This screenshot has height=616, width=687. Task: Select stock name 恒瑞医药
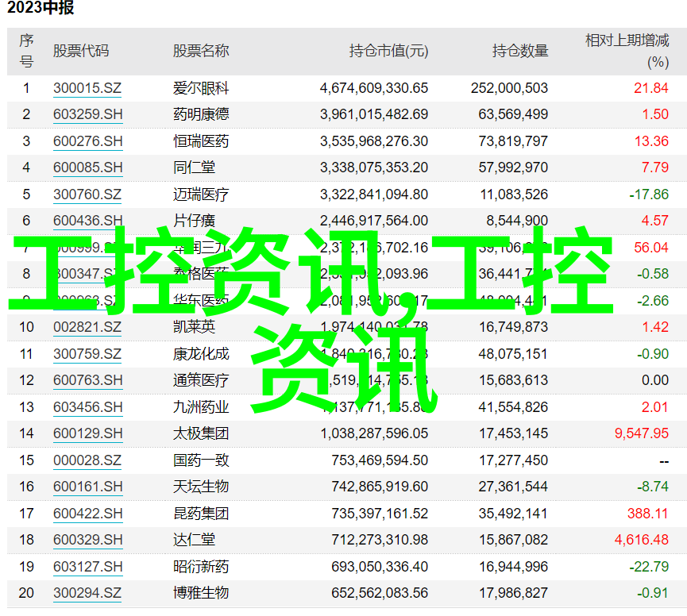tap(201, 141)
